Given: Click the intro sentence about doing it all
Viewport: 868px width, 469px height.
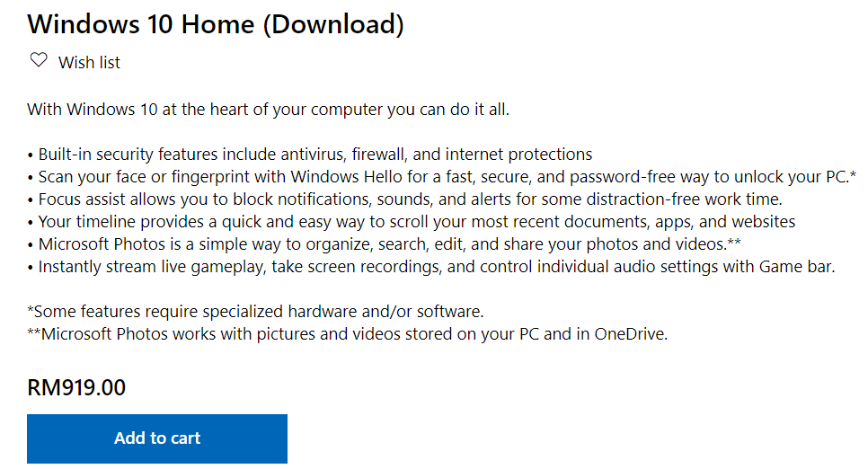Looking at the screenshot, I should click(x=268, y=110).
